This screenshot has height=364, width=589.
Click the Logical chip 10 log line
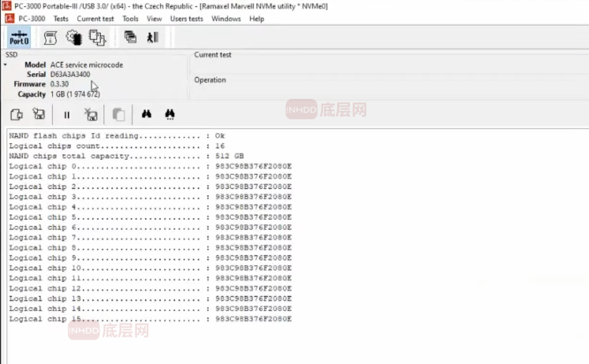pos(150,268)
